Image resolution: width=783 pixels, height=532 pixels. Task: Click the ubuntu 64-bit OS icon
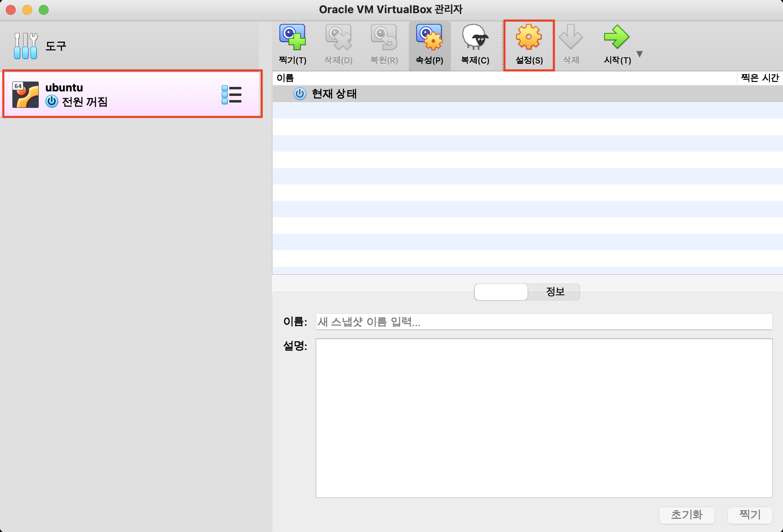click(26, 95)
